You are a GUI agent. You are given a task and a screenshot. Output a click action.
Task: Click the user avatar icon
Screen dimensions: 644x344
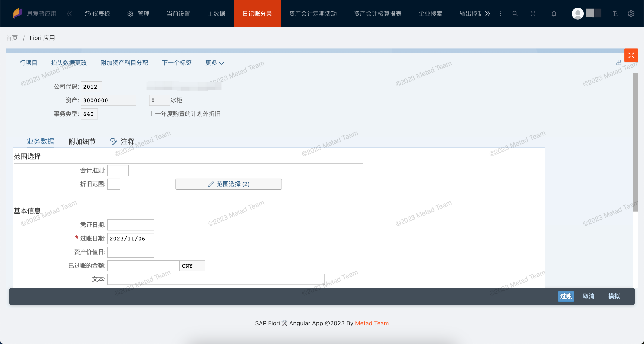[x=577, y=13]
